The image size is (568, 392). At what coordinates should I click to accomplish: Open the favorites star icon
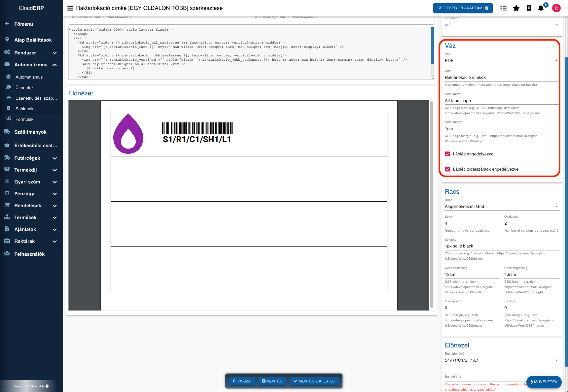point(516,8)
